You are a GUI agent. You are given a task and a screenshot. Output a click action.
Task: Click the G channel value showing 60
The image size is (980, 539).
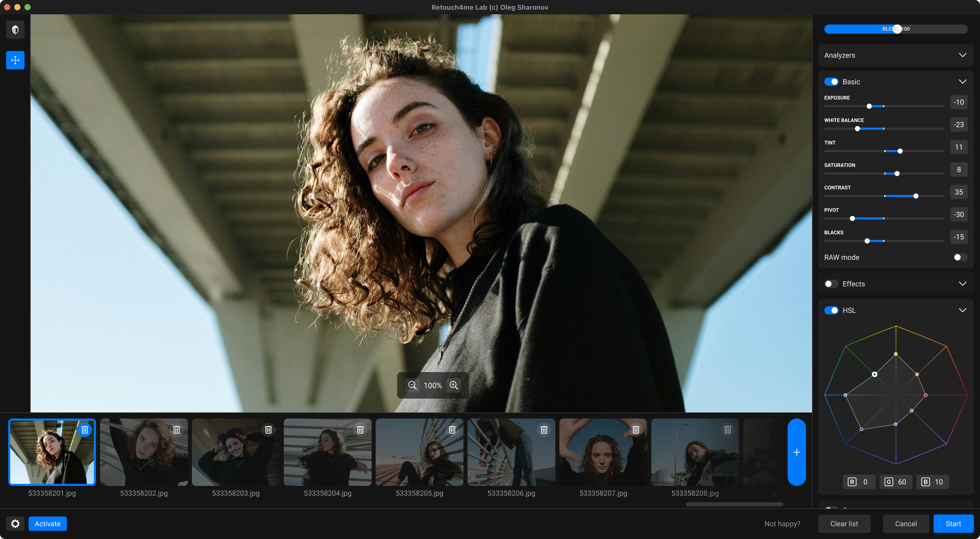coord(896,482)
